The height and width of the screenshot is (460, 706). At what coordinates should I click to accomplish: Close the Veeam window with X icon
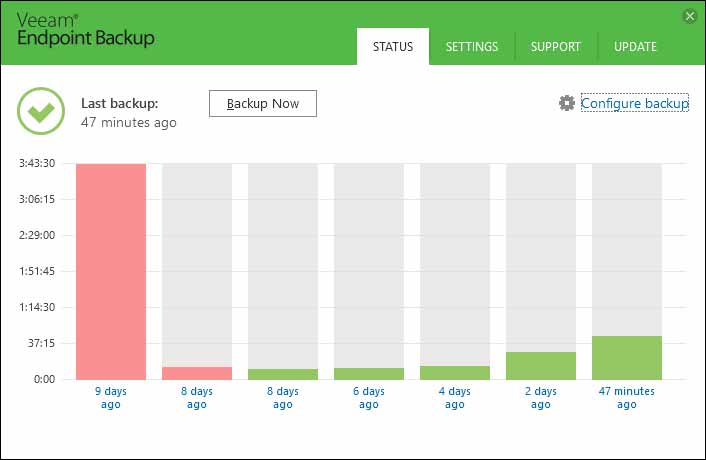click(x=690, y=17)
